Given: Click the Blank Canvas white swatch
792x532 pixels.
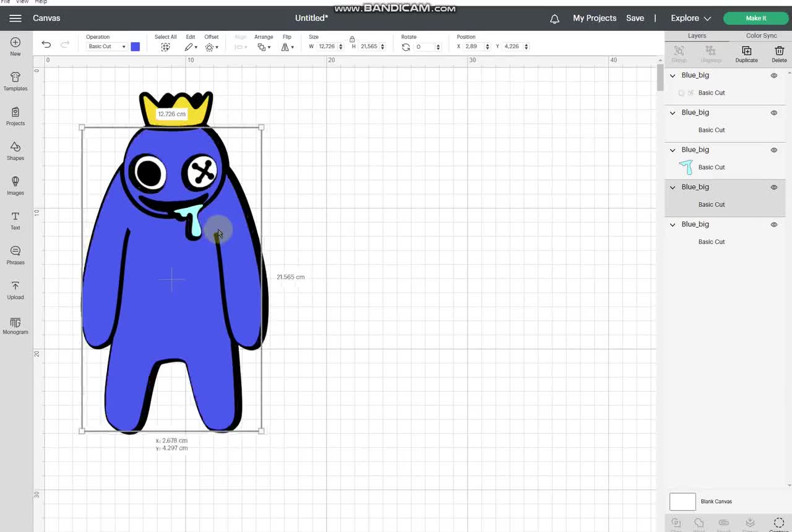Looking at the screenshot, I should 682,502.
